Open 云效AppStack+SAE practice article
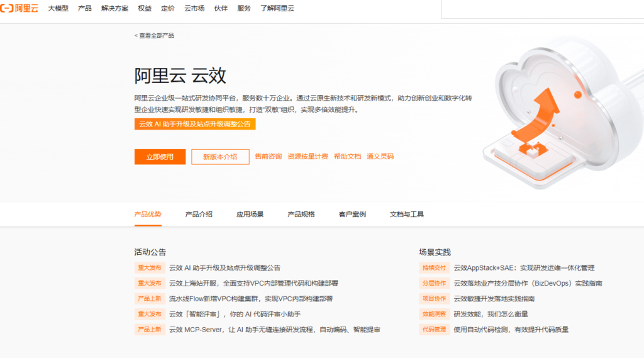Image resolution: width=644 pixels, height=358 pixels. click(x=524, y=267)
